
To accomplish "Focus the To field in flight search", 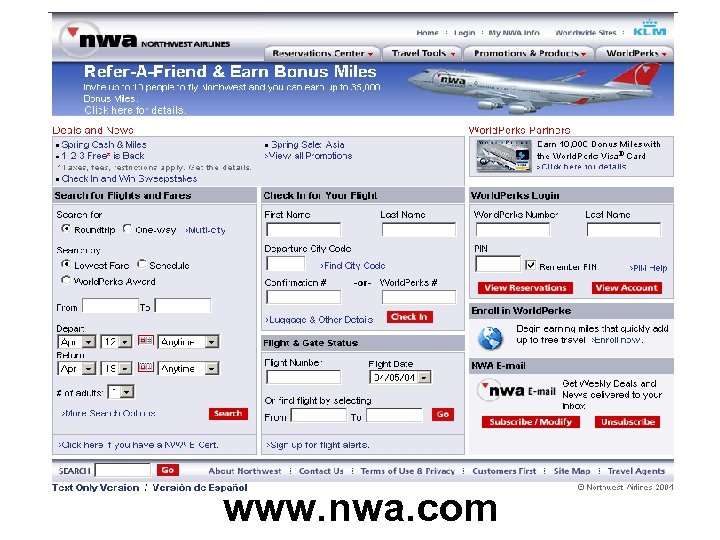I will pos(183,306).
